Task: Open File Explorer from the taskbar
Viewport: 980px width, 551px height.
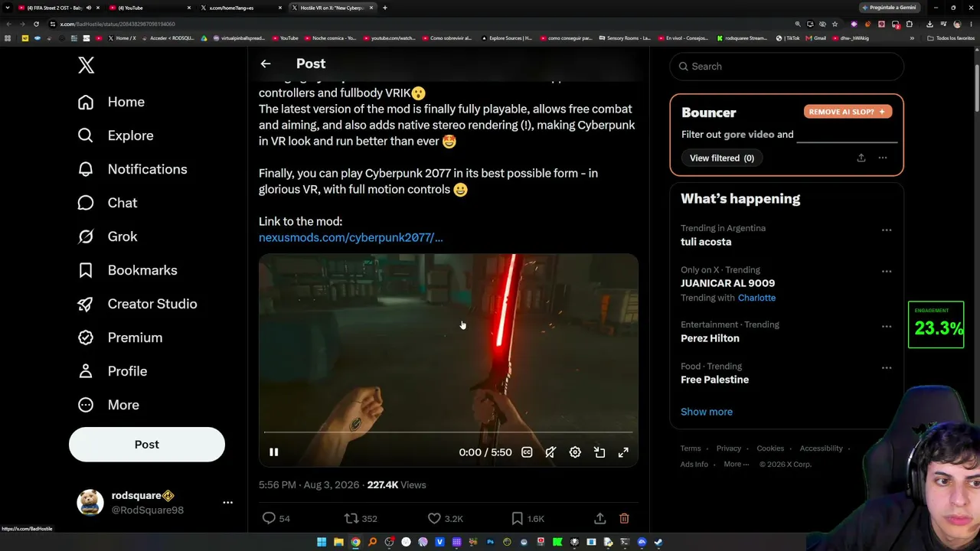Action: [338, 542]
